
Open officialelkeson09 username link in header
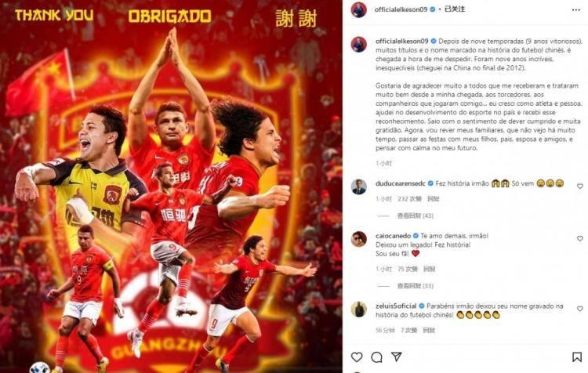tap(401, 9)
